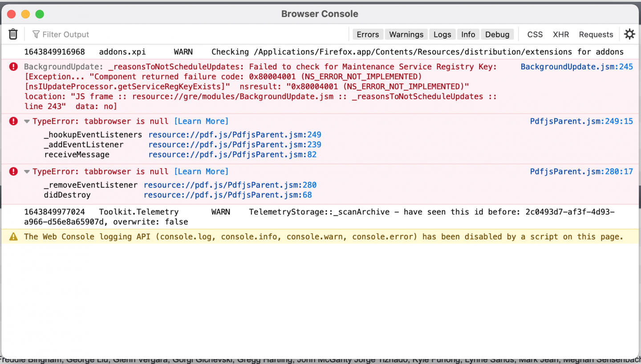This screenshot has width=641, height=364.
Task: Open PdfjsParent.jsm:280:17 source link
Action: (x=581, y=171)
